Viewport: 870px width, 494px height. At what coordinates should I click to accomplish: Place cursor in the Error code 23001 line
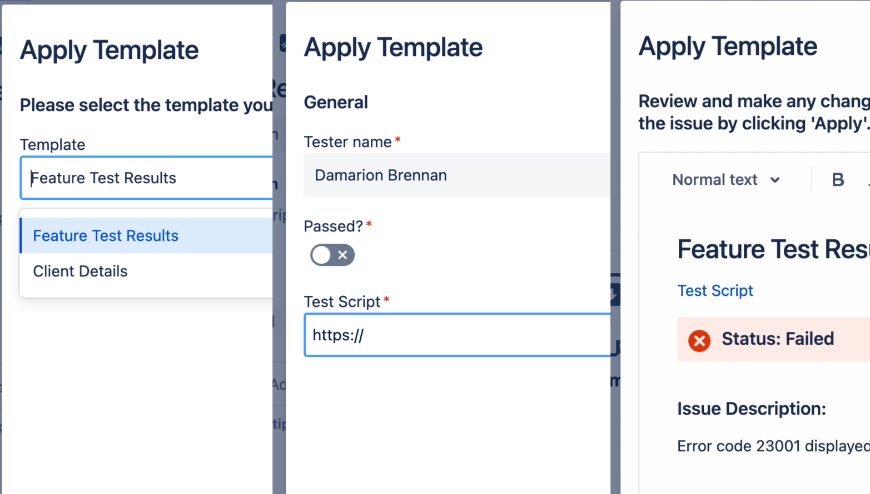tap(770, 446)
